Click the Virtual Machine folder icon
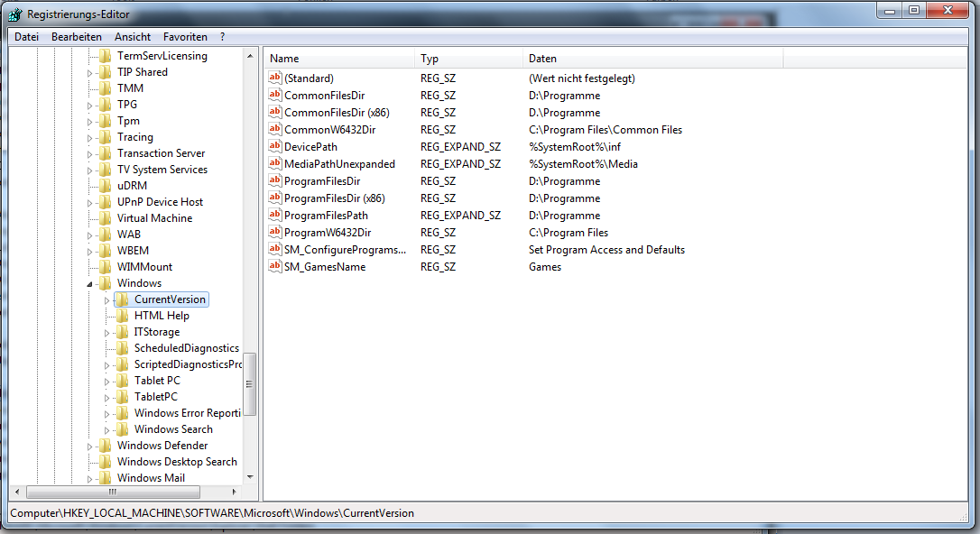The width and height of the screenshot is (980, 534). pos(106,218)
